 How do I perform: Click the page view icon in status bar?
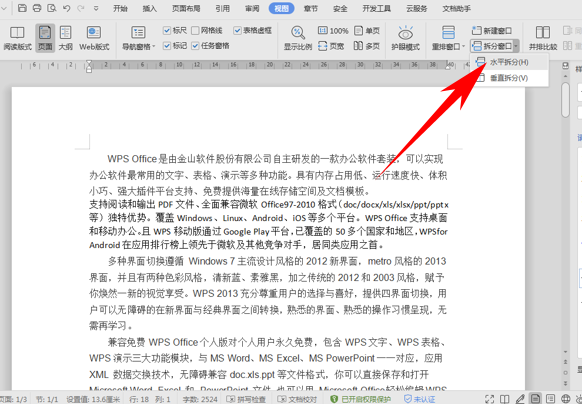point(535,399)
